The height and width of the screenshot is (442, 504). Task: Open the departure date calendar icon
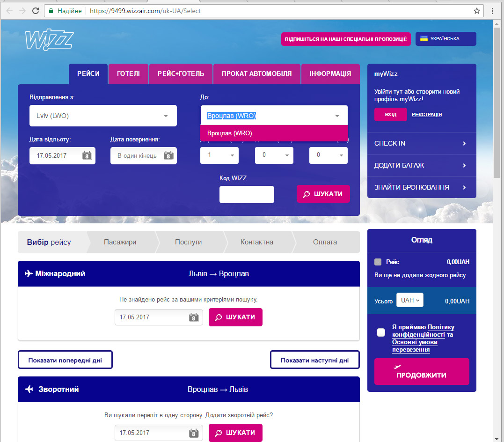[87, 156]
